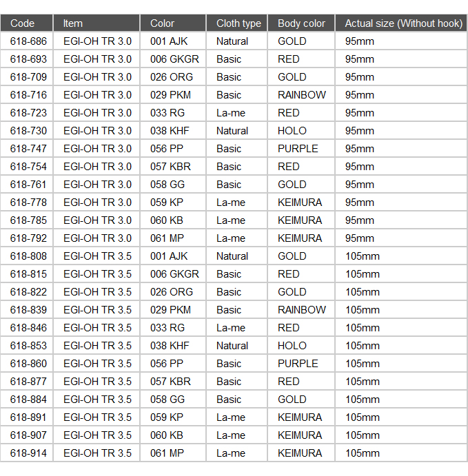
Task: Select code cell 618-778
Action: click(28, 203)
